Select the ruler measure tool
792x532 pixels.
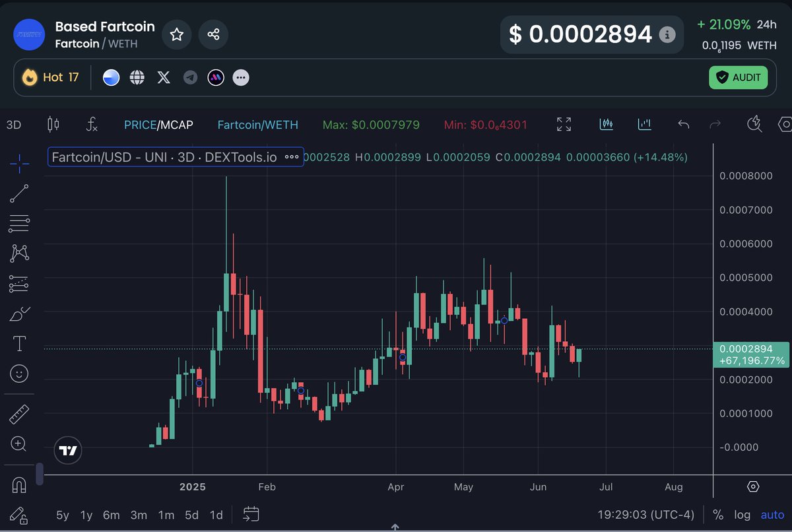coord(19,415)
